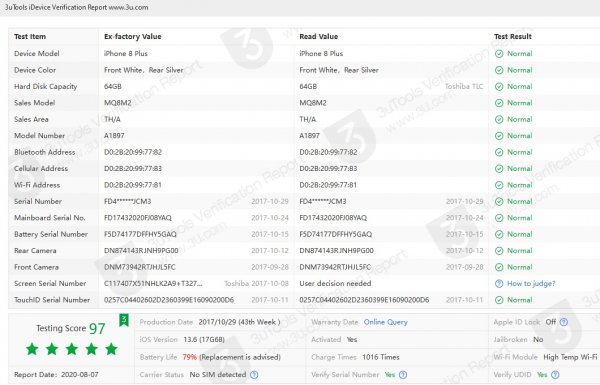600x385 pixels.
Task: Click the TouchID Serial Number check icon
Action: point(499,300)
